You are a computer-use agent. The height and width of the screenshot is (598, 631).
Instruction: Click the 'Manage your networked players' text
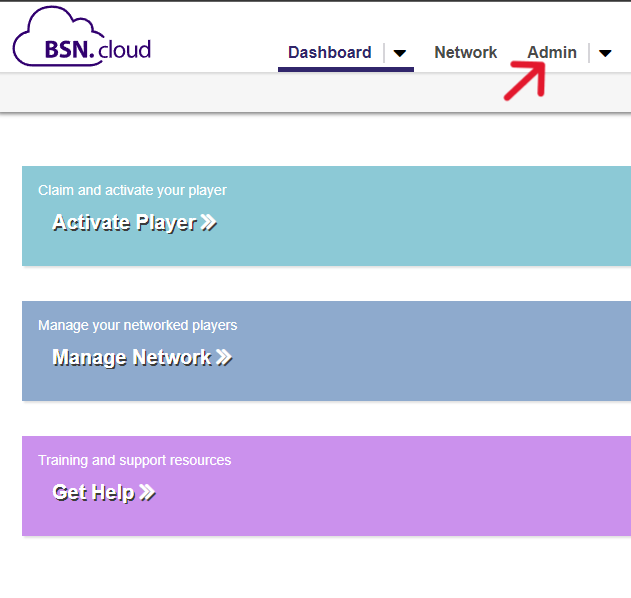pos(138,325)
